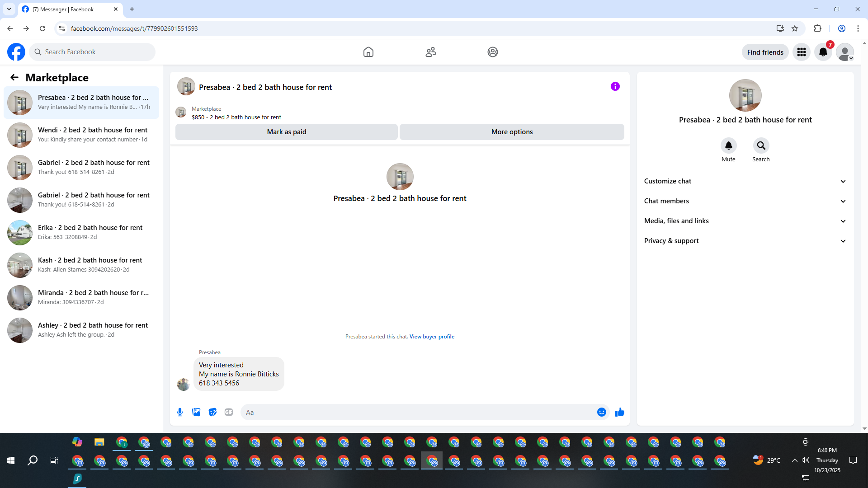Open the GIF picker icon
The image size is (868, 488).
[229, 412]
